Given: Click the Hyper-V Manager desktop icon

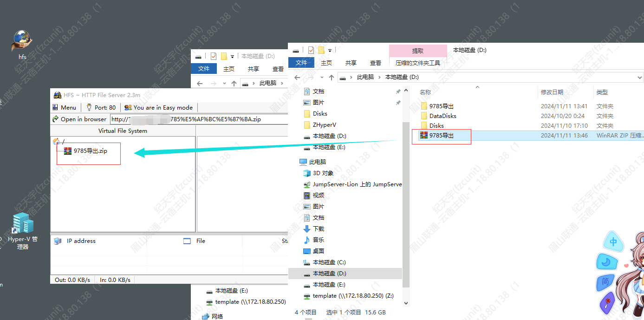Looking at the screenshot, I should 23,224.
